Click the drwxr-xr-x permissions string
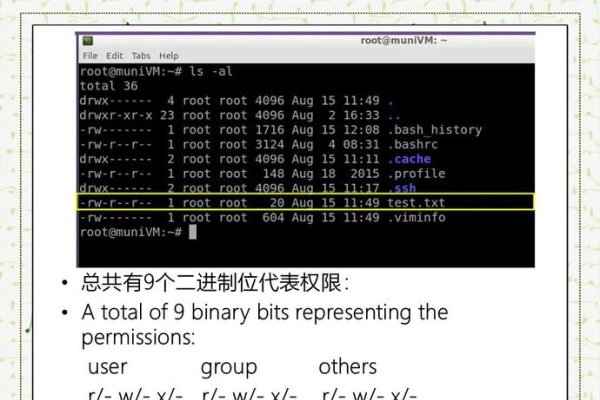 coord(116,115)
